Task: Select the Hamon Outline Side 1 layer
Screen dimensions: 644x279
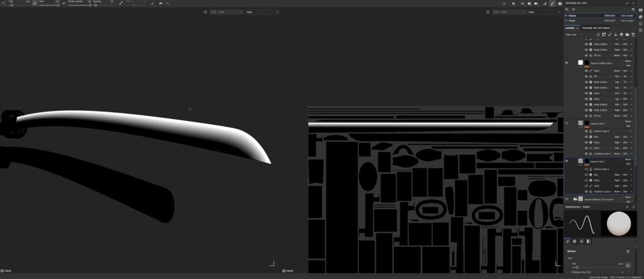Action: point(602,63)
